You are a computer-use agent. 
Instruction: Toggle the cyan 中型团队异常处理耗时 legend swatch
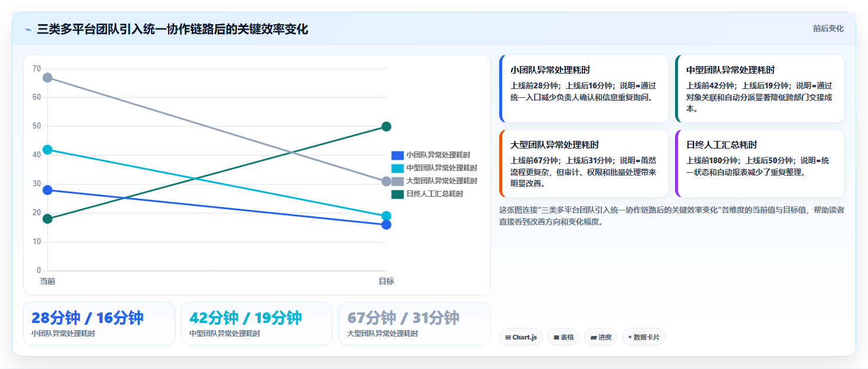click(397, 168)
